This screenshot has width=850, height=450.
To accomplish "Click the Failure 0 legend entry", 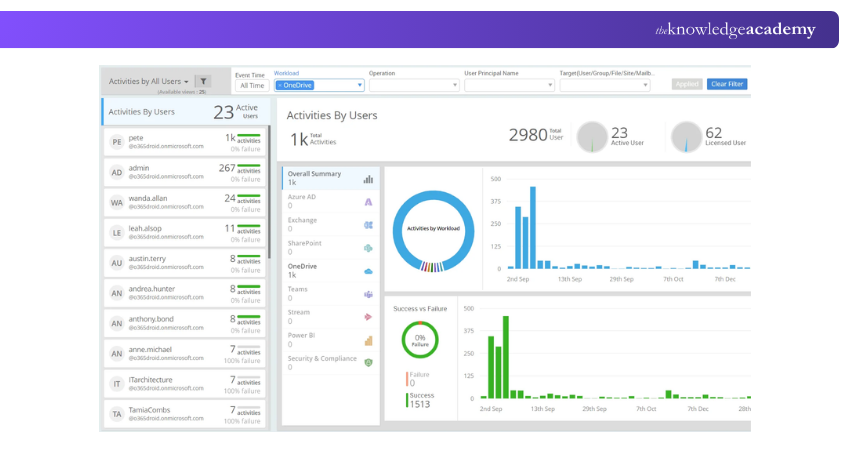I will [x=417, y=379].
